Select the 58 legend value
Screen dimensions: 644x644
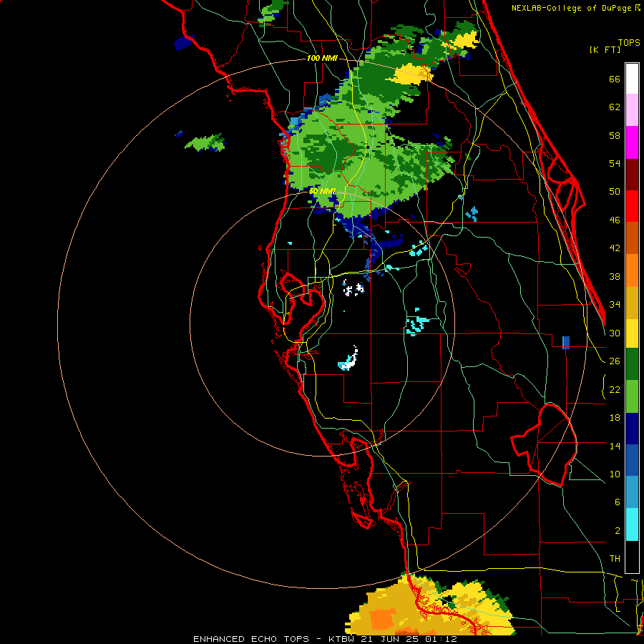coord(615,135)
